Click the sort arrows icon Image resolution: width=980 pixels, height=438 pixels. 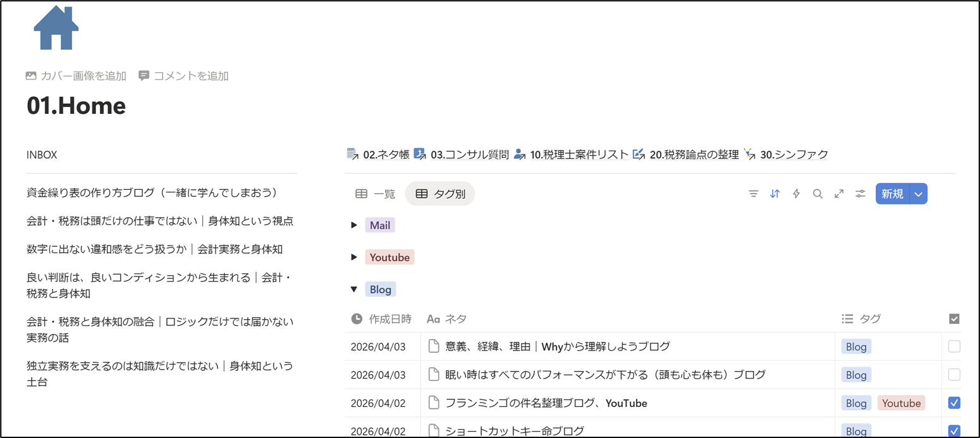tap(775, 194)
